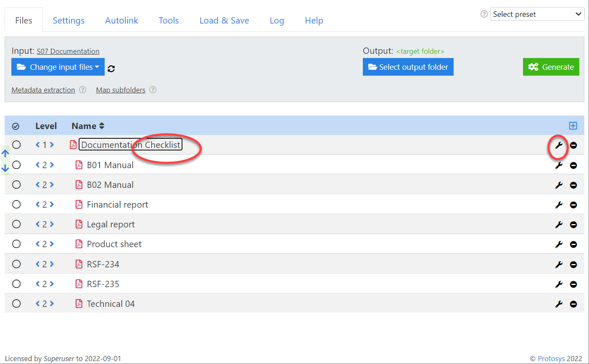Click the PDF icon for Financial report

point(79,205)
